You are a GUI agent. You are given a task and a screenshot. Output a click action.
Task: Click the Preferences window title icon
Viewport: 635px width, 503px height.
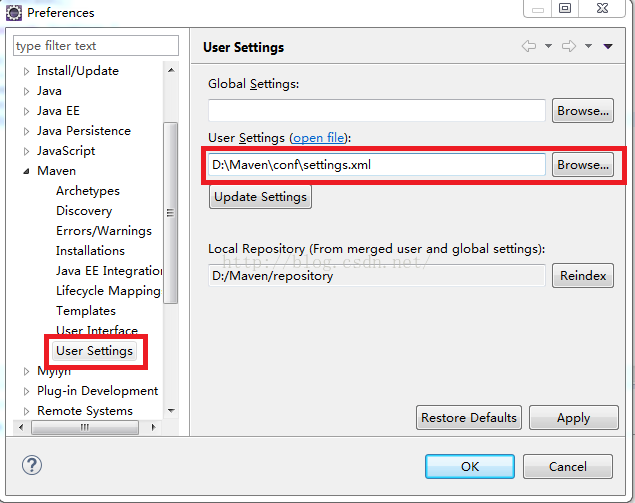click(14, 13)
